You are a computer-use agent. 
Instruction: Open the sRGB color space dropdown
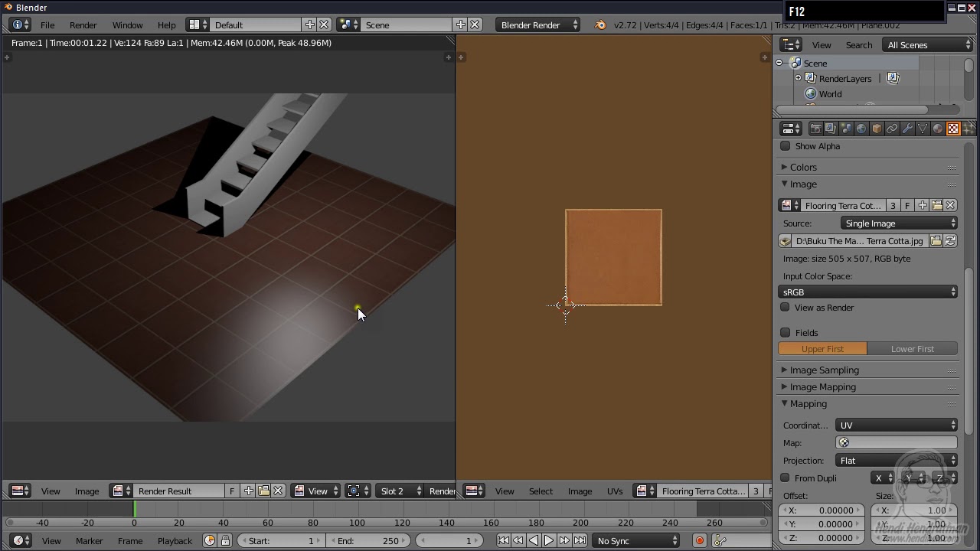point(868,292)
